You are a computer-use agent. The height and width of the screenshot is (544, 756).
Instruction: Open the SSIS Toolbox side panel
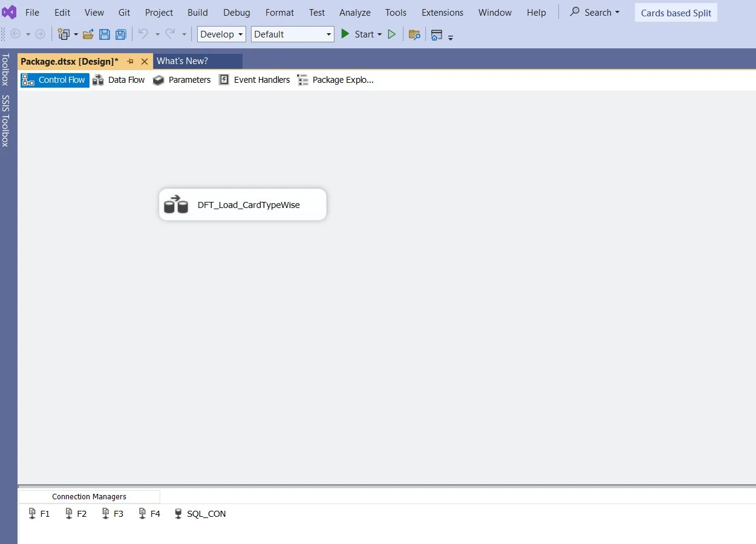click(5, 121)
